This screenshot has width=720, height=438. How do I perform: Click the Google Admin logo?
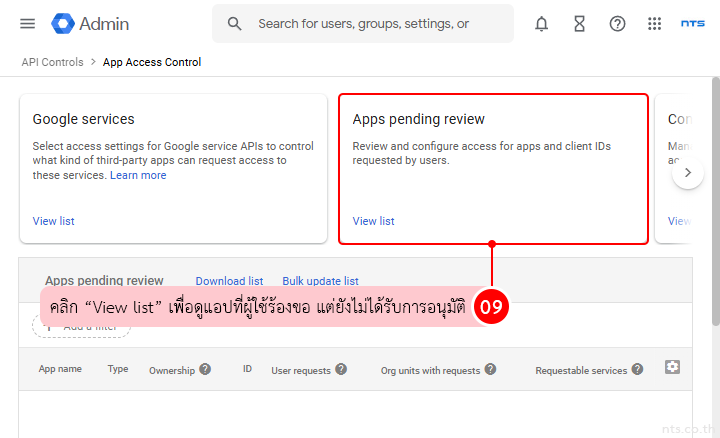[90, 24]
